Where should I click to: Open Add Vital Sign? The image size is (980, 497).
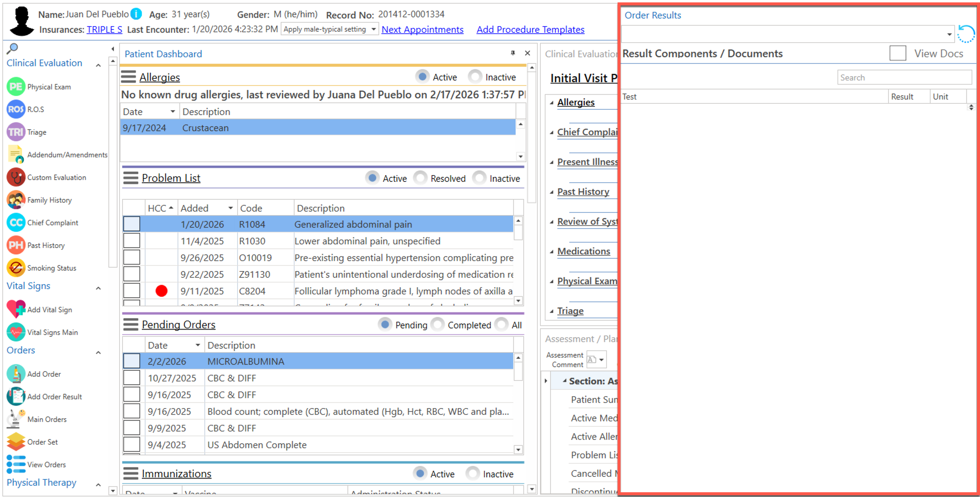pyautogui.click(x=15, y=310)
